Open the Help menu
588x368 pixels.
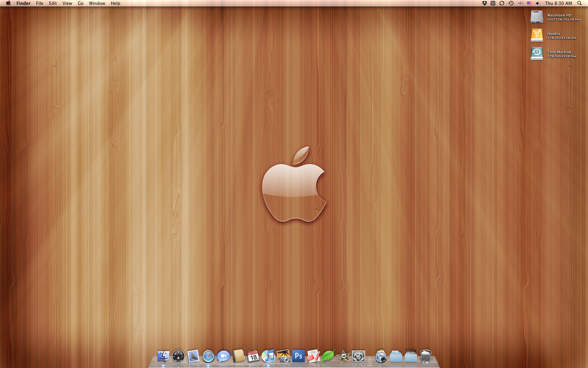(115, 3)
